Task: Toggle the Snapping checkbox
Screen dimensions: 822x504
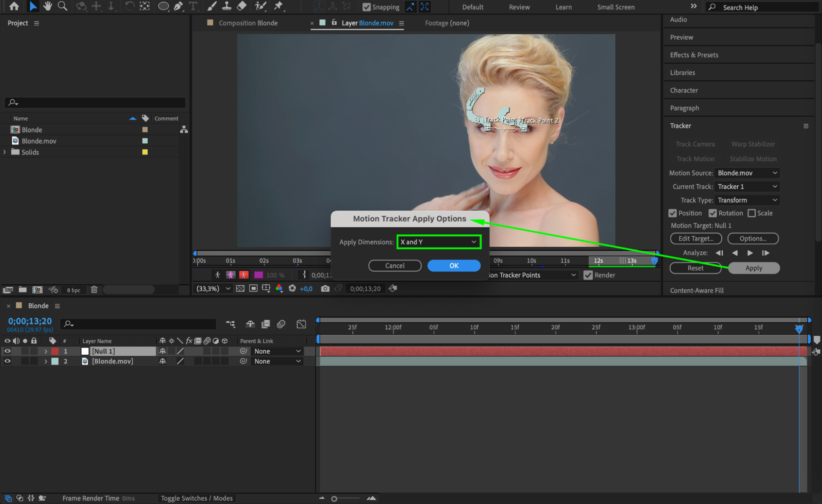Action: [366, 7]
